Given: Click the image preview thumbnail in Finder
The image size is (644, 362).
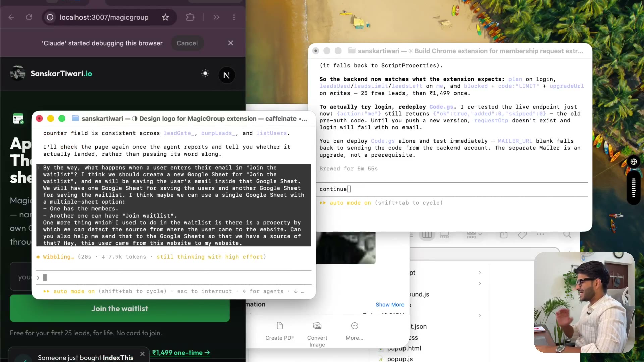Looking at the screenshot, I should (x=346, y=247).
